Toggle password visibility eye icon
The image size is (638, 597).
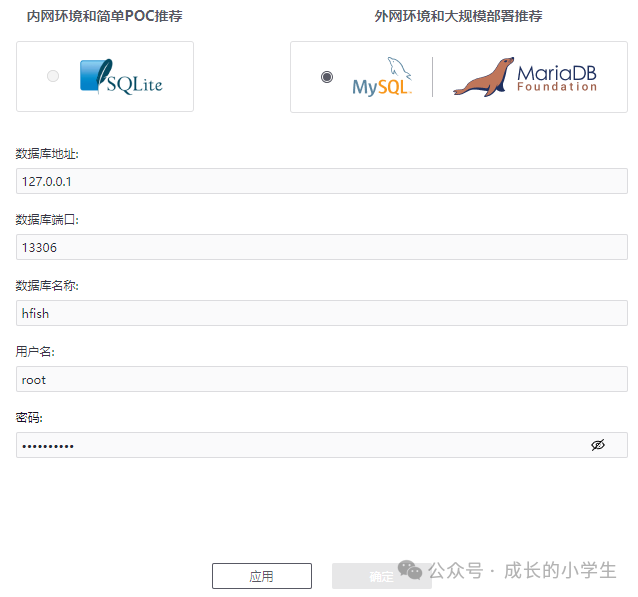(x=598, y=445)
